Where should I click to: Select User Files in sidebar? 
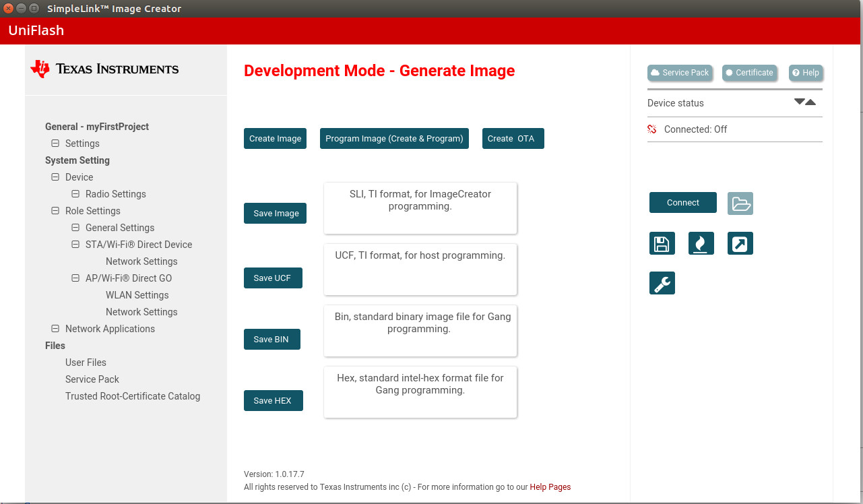click(x=86, y=363)
